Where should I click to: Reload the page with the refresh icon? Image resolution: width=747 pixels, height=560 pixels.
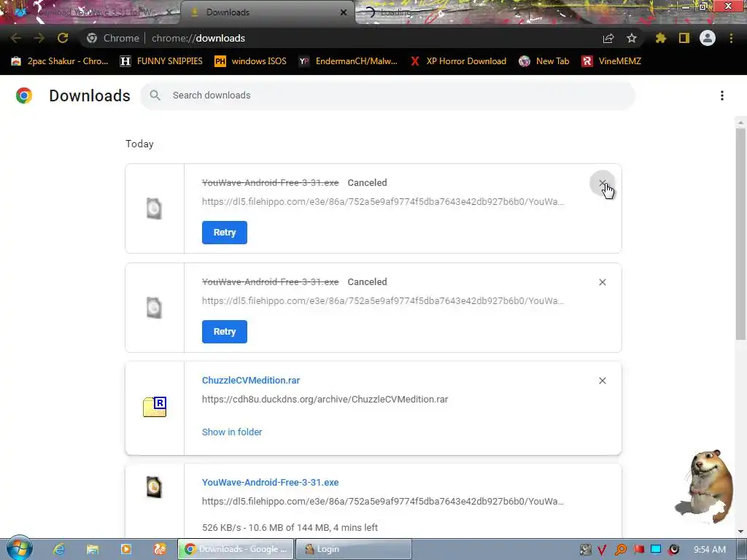tap(63, 38)
